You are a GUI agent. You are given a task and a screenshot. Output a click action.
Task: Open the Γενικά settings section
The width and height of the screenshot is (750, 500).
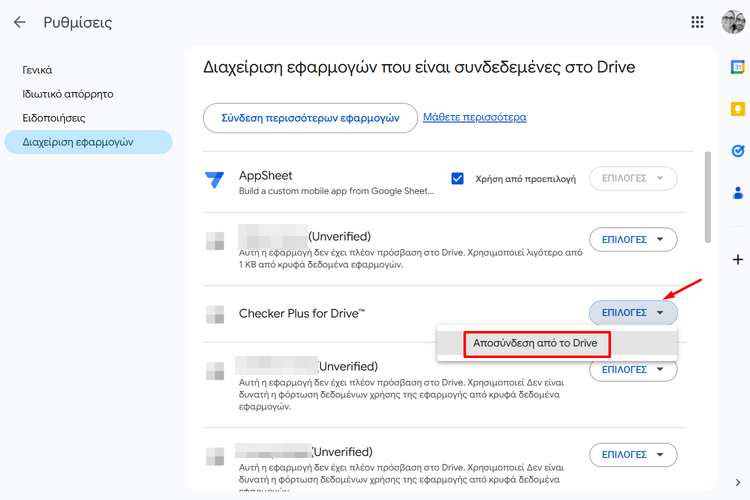point(37,70)
